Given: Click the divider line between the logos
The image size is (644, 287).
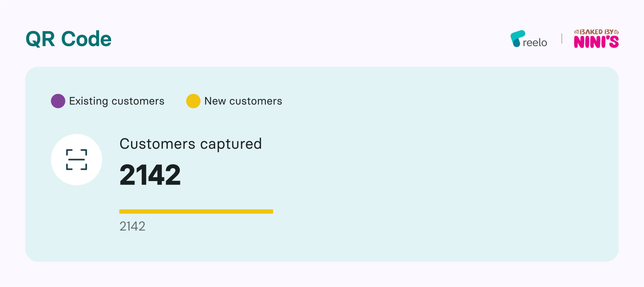Looking at the screenshot, I should click(562, 39).
